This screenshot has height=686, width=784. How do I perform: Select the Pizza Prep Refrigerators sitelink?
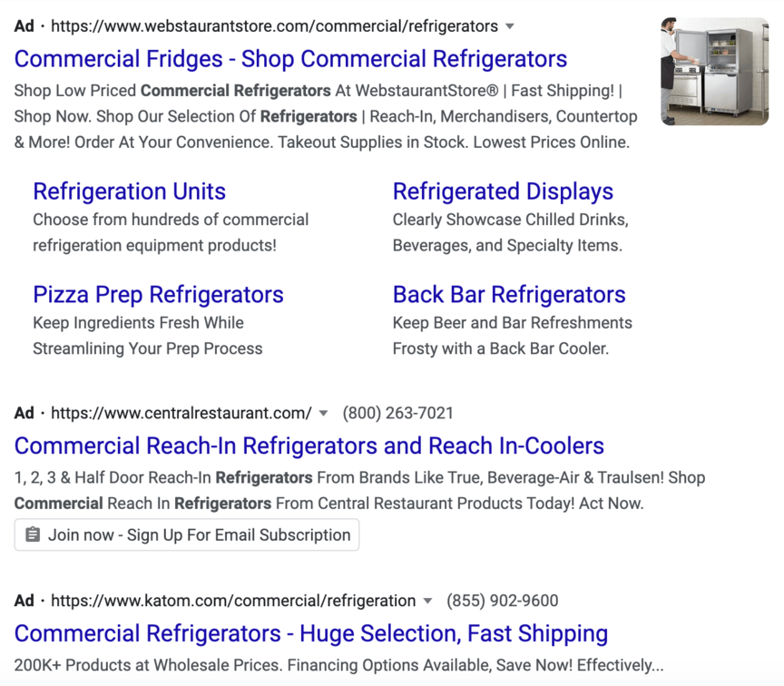[x=158, y=295]
